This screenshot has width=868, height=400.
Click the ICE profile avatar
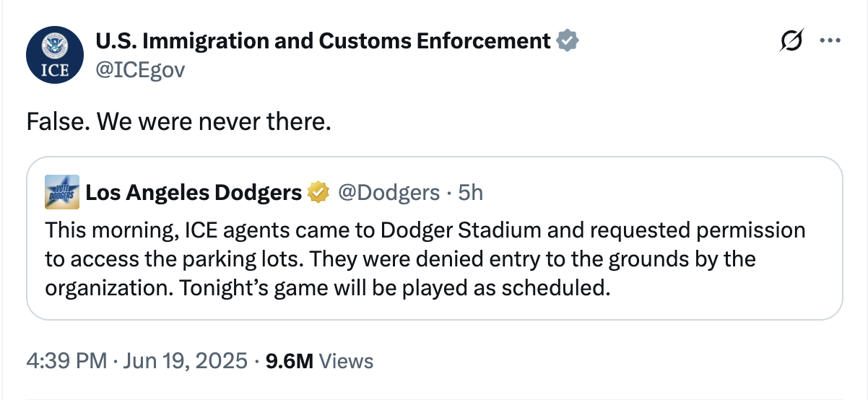[x=55, y=57]
